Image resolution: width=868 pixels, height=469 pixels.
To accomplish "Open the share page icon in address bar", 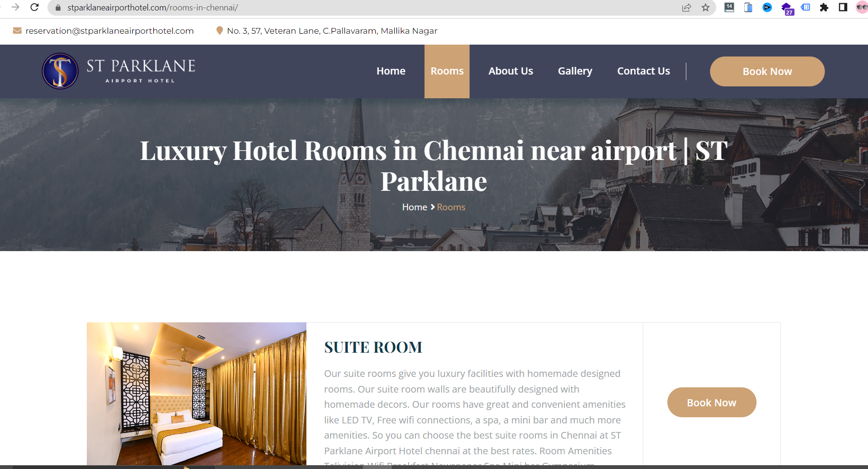I will coord(686,8).
